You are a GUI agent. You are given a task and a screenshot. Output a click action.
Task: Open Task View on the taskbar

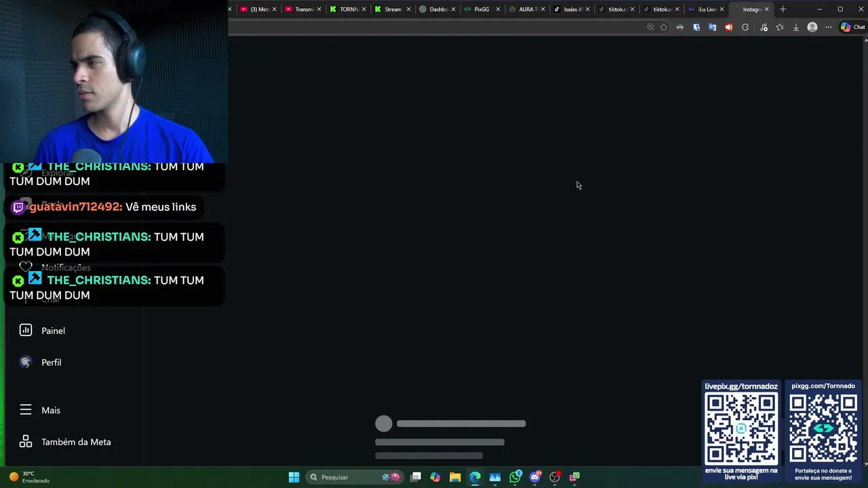point(416,477)
